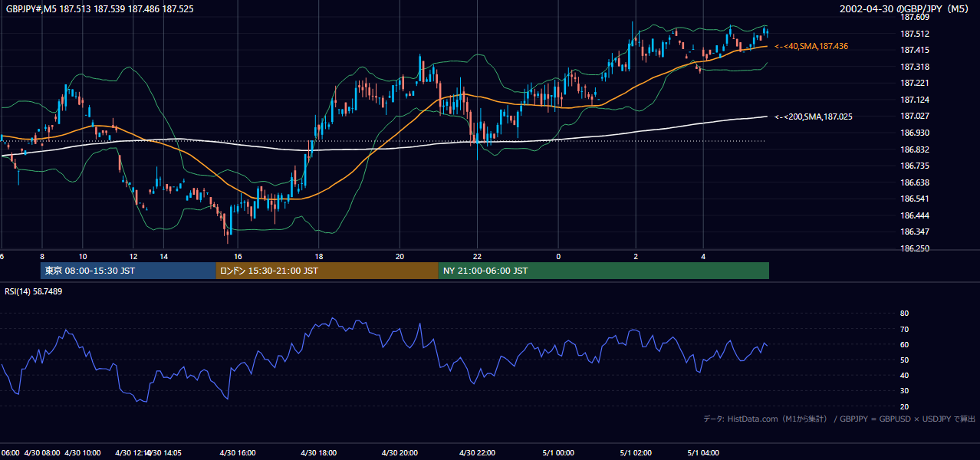This screenshot has height=460, width=980.
Task: Click price axis label 186.250
Action: tap(915, 248)
